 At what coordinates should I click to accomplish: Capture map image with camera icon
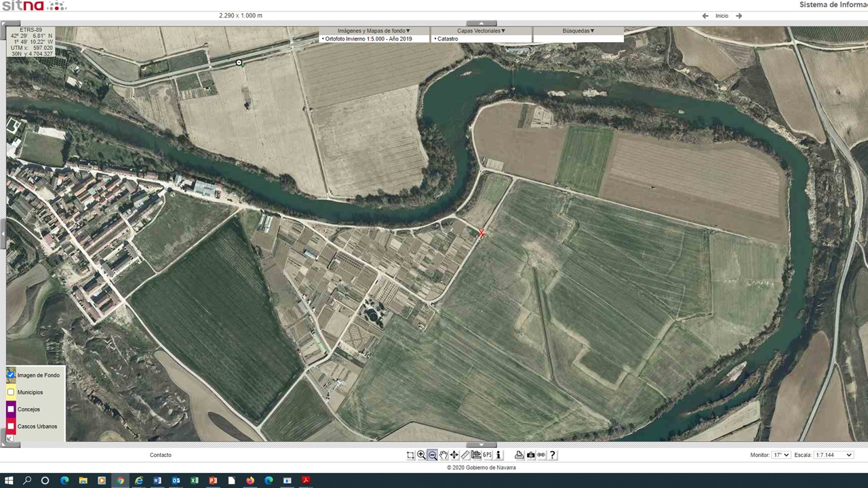pyautogui.click(x=530, y=455)
